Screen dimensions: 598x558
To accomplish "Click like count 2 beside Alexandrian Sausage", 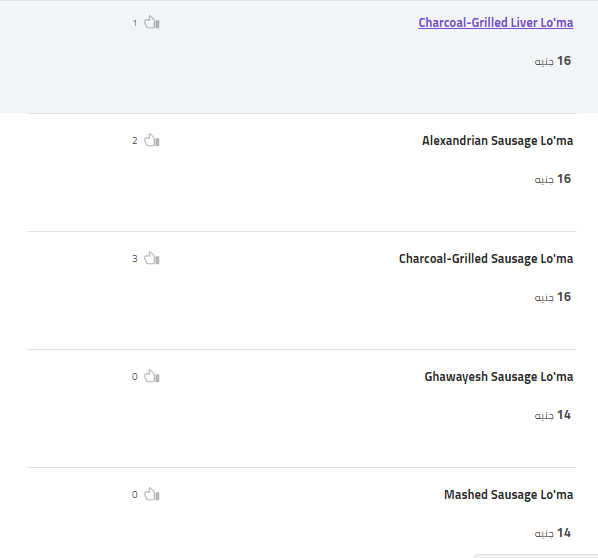I will [135, 141].
